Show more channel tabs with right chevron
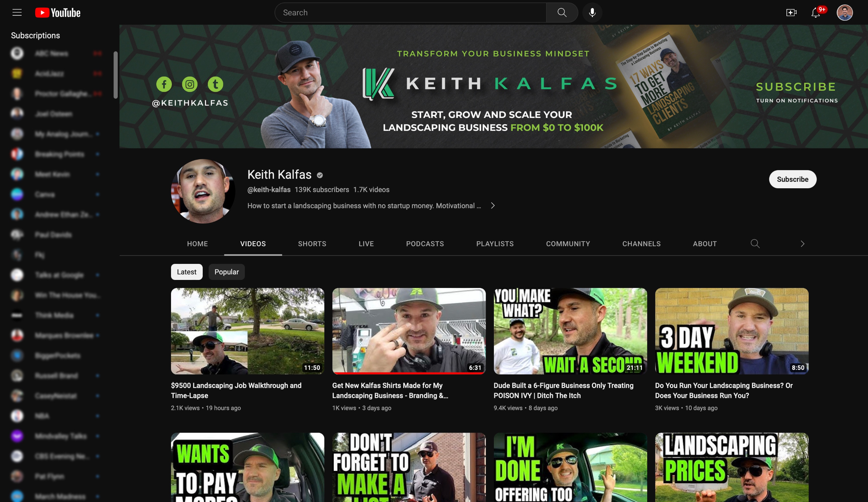Image resolution: width=868 pixels, height=502 pixels. point(803,244)
